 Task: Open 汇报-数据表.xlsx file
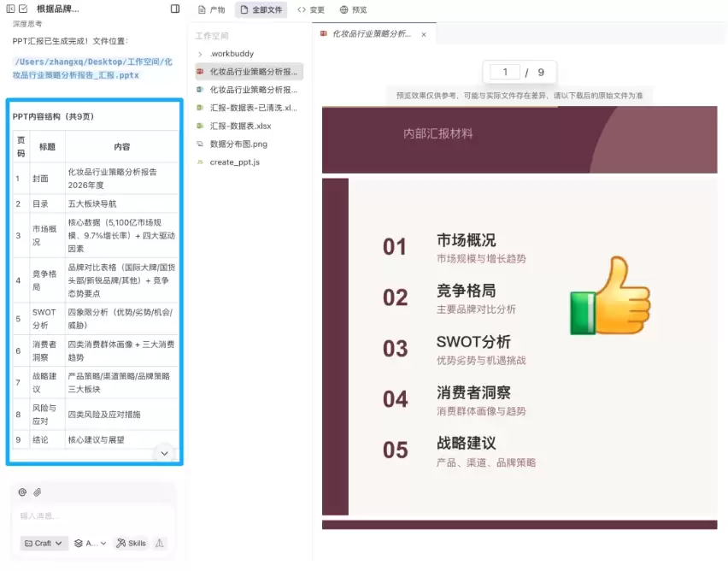[x=250, y=126]
